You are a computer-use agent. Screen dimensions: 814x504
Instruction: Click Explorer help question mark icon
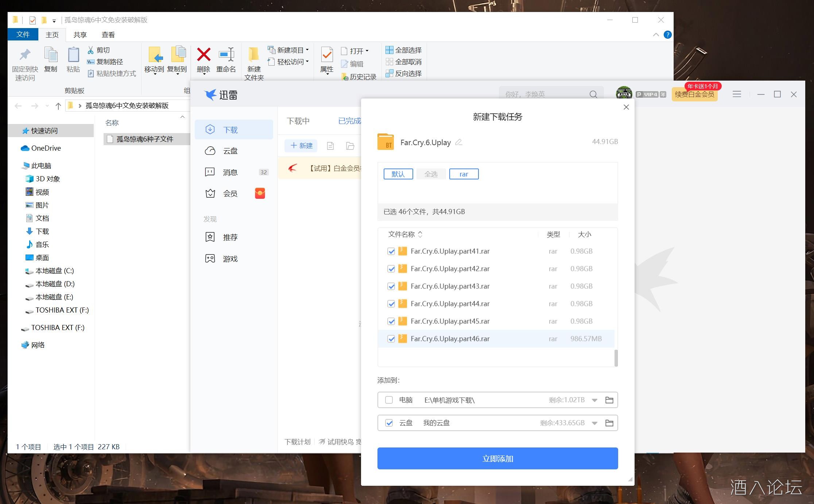pos(668,35)
